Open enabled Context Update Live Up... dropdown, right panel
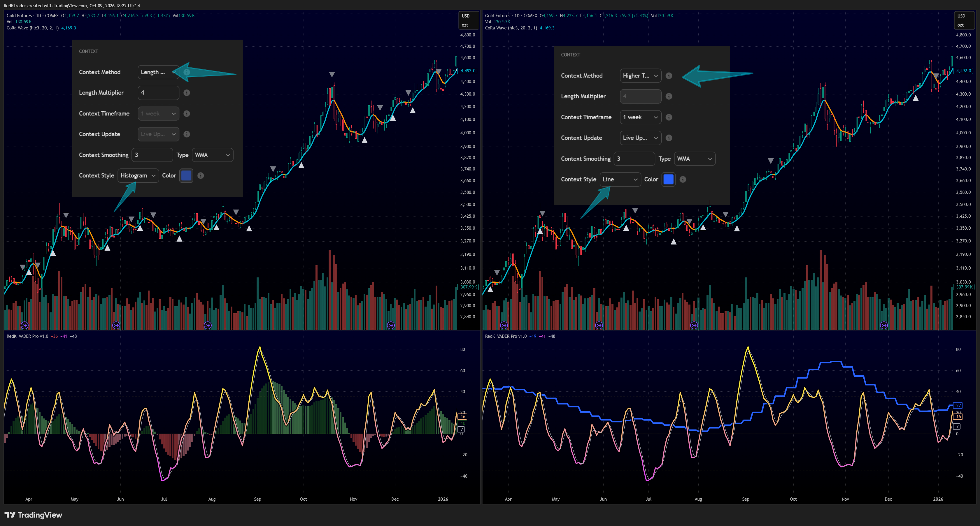Viewport: 980px width, 526px height. 640,138
